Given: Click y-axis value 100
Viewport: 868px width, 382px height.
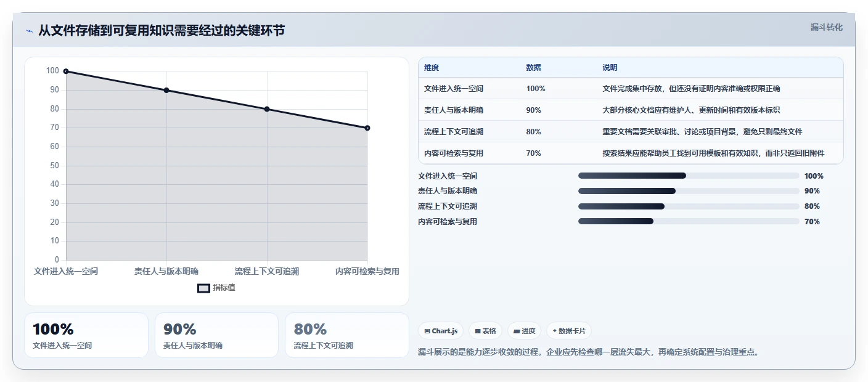Looking at the screenshot, I should (52, 71).
